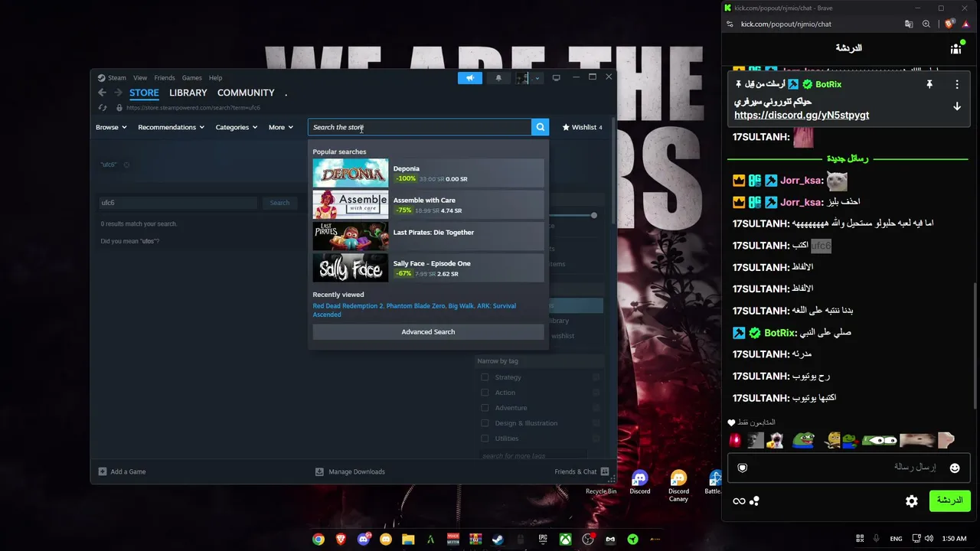Screen dimensions: 980x551
Task: Open the Wishlist button
Action: click(582, 127)
